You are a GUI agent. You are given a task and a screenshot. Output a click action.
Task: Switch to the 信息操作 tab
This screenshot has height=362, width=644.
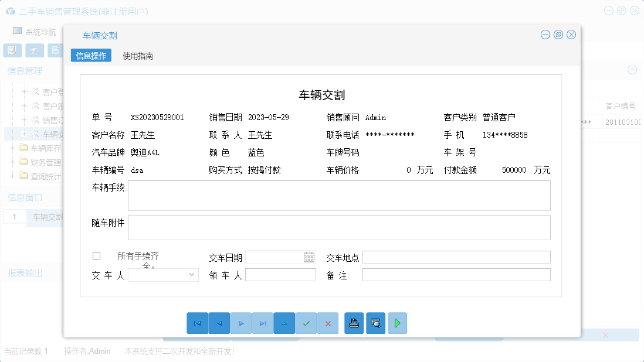coord(91,55)
